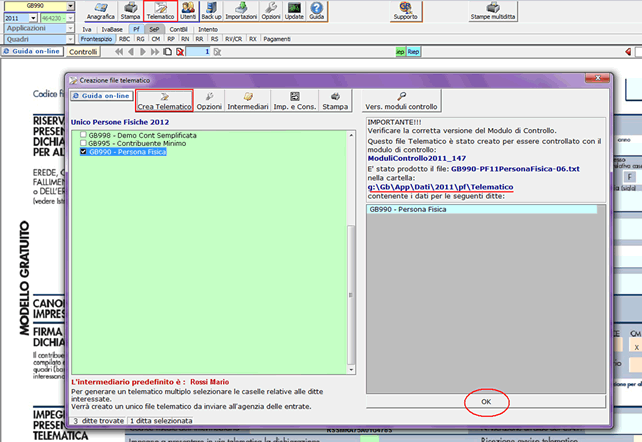Open the RG quadro tab
This screenshot has height=442, width=642.
[140, 39]
